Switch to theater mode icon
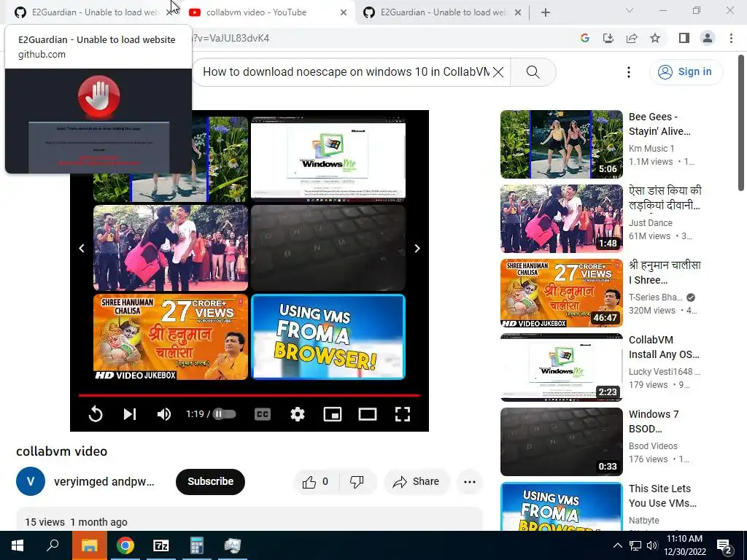747x560 pixels. tap(368, 414)
